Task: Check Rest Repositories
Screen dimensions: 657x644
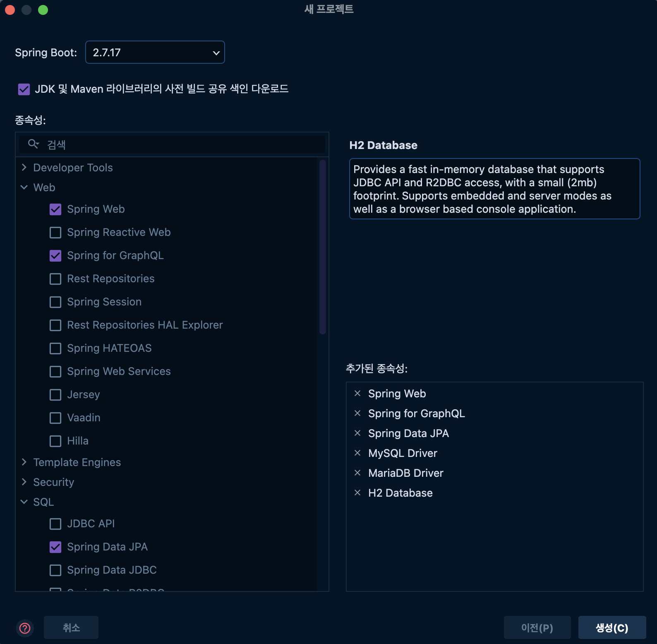Action: point(55,279)
